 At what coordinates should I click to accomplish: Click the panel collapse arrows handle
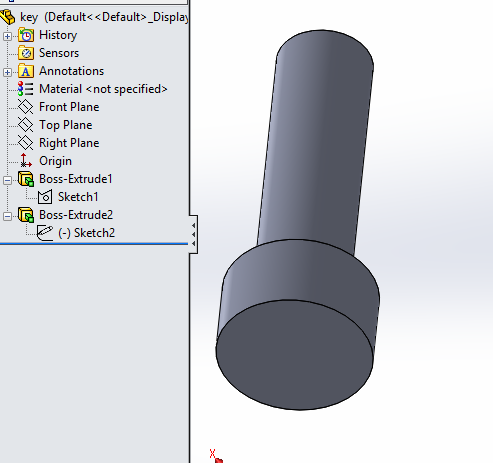(194, 235)
